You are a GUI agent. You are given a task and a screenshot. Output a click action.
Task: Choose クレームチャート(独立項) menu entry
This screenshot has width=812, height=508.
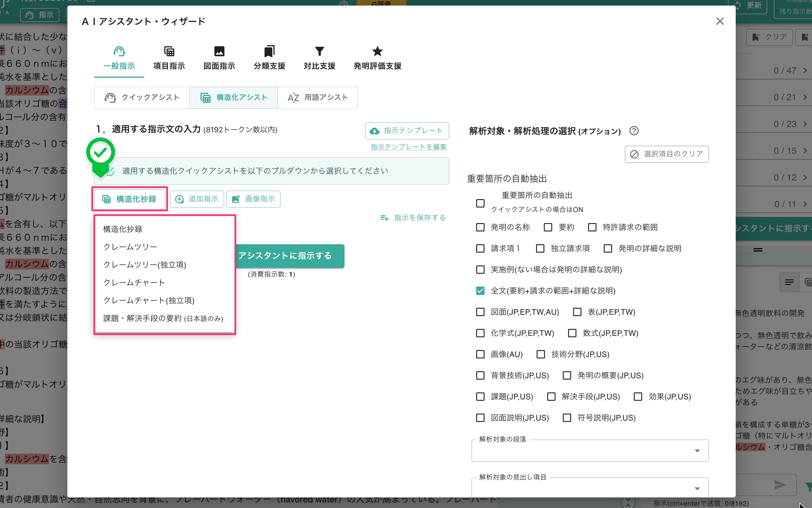click(x=165, y=300)
